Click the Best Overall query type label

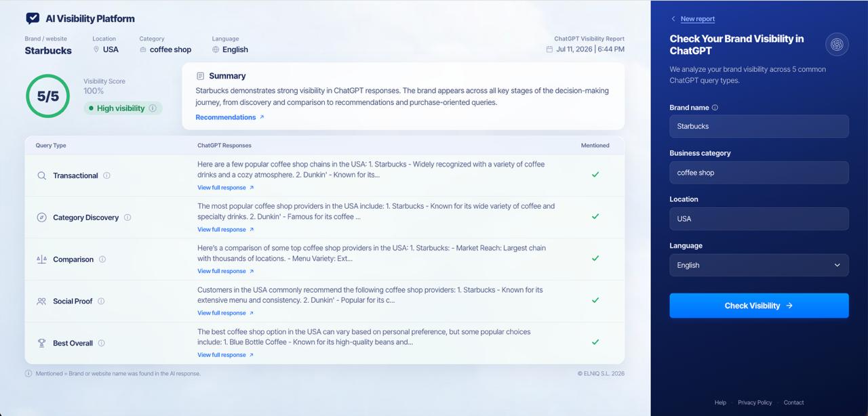click(x=73, y=344)
